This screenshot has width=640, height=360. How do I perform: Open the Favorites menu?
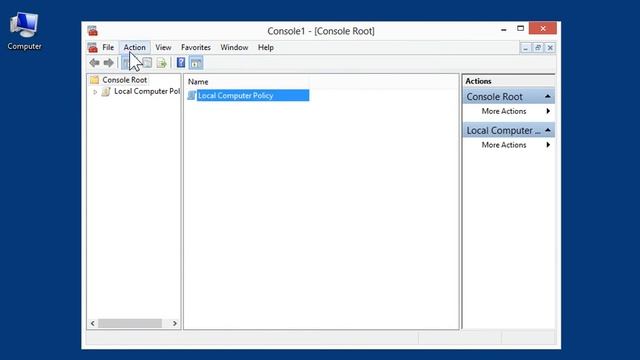(196, 47)
